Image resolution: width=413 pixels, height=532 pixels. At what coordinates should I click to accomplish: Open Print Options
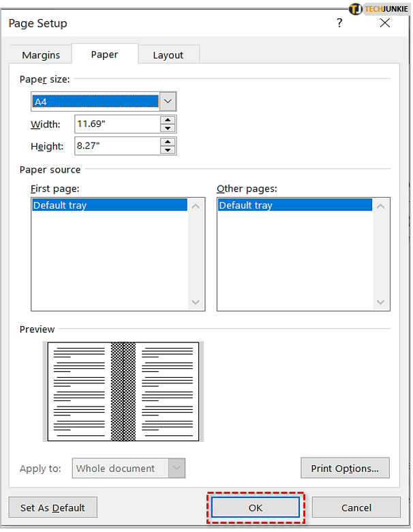[345, 469]
